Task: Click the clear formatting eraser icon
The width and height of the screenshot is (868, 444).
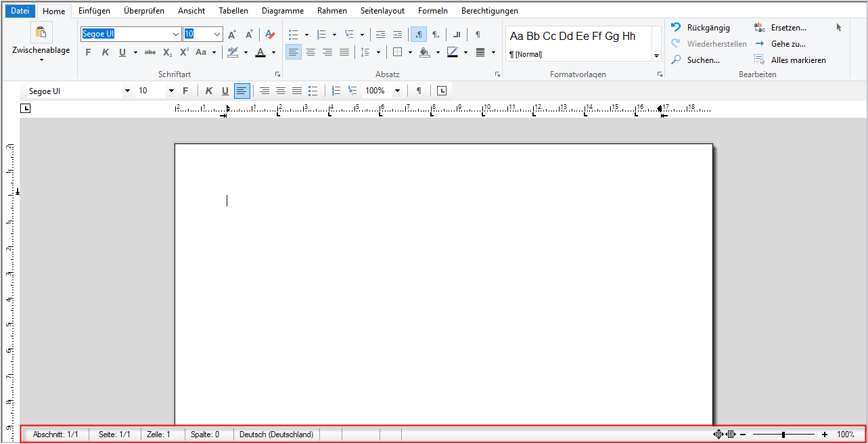Action: [270, 35]
